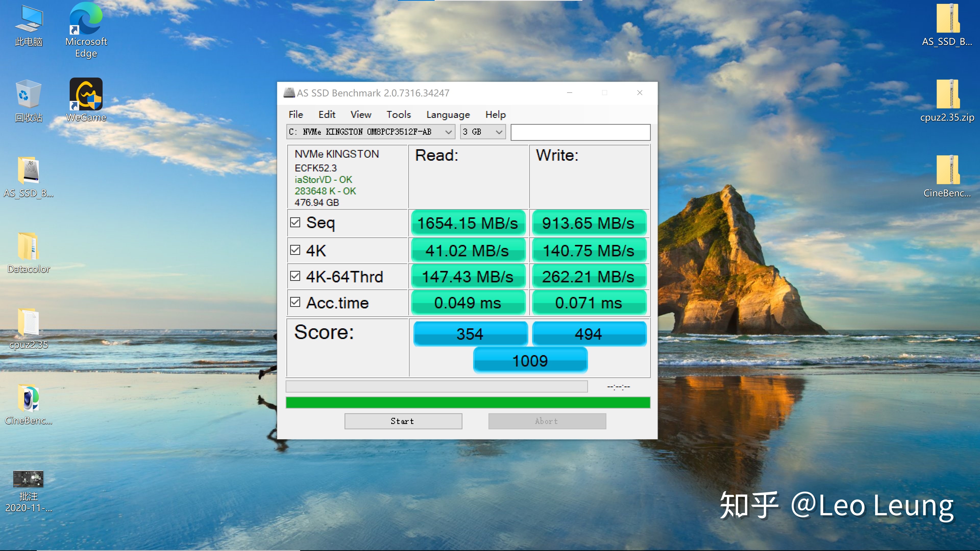Image resolution: width=980 pixels, height=551 pixels.
Task: Select the AS_SSD_B... folder on left side
Action: pos(29,177)
